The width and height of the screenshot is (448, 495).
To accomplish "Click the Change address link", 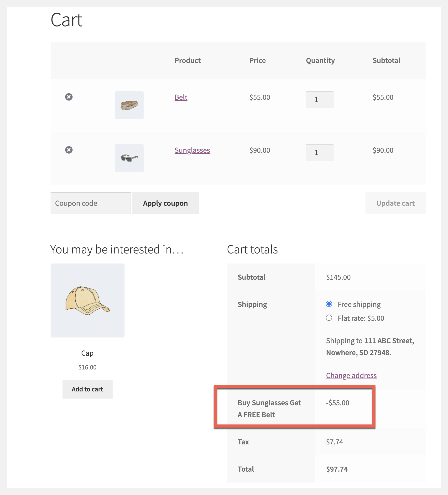I will (351, 375).
